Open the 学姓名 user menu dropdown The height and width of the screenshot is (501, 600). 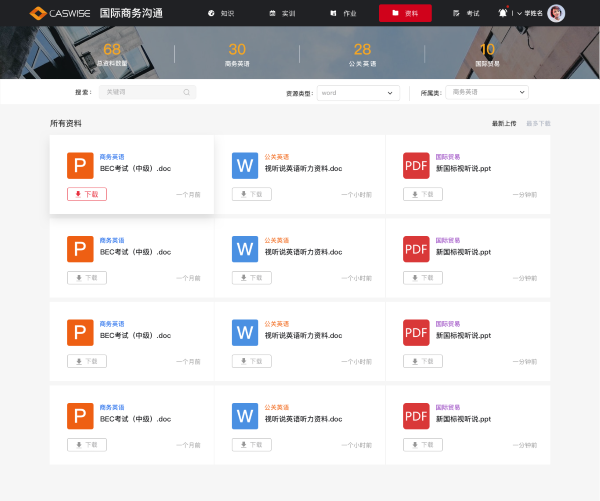530,13
